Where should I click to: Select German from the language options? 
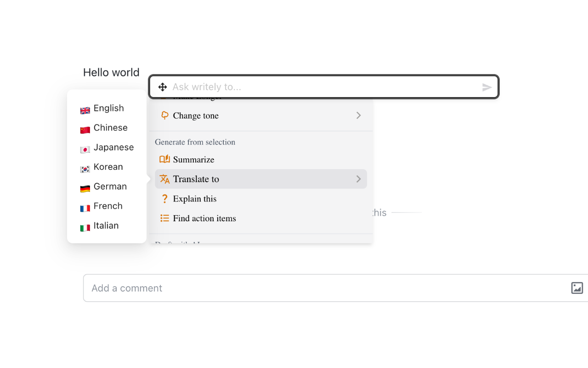tap(110, 186)
